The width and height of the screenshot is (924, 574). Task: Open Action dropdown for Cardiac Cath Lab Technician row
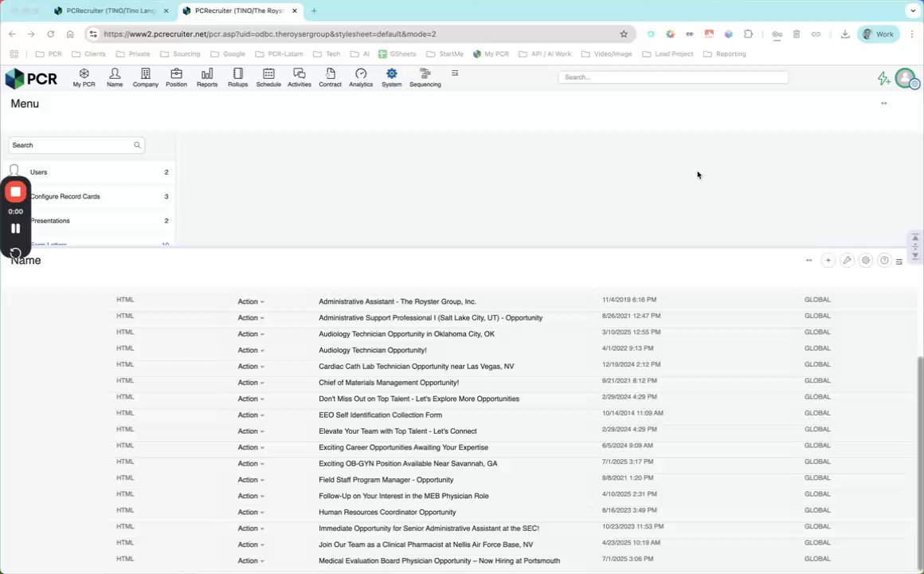250,367
